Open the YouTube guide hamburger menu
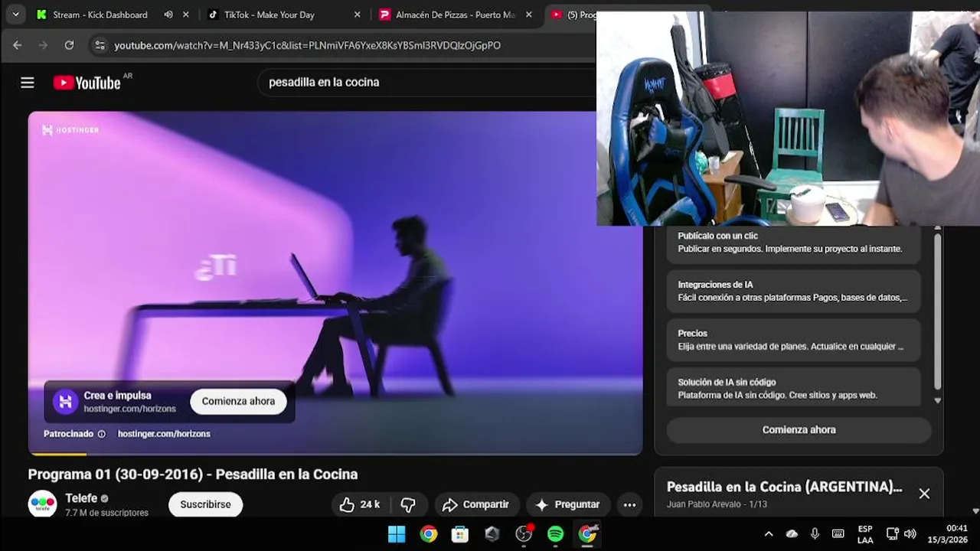The height and width of the screenshot is (551, 980). [28, 83]
